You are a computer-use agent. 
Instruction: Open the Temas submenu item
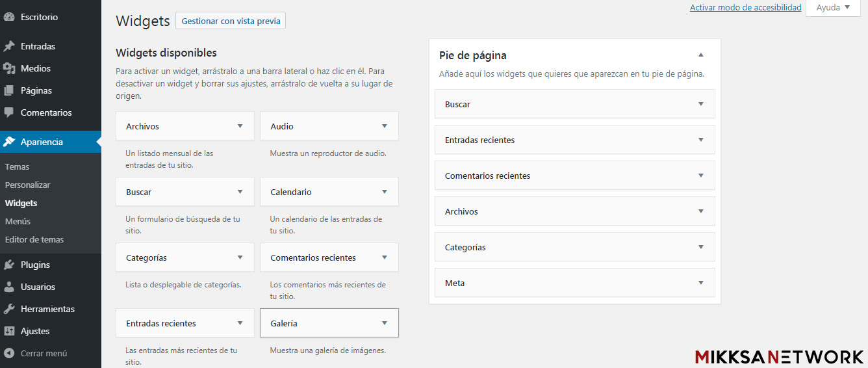coord(17,166)
